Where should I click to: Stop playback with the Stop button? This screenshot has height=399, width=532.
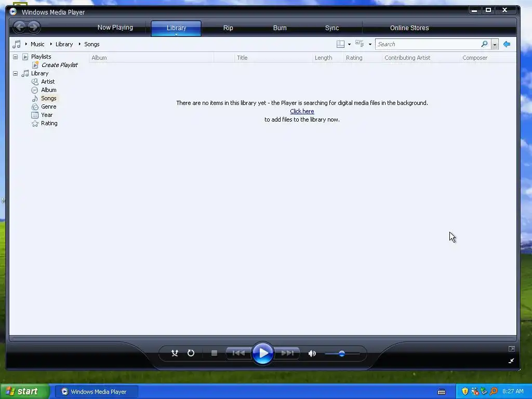[x=214, y=353]
